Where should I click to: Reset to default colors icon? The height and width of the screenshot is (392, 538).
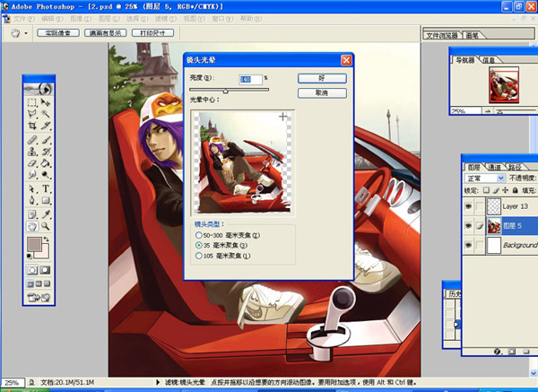point(30,256)
